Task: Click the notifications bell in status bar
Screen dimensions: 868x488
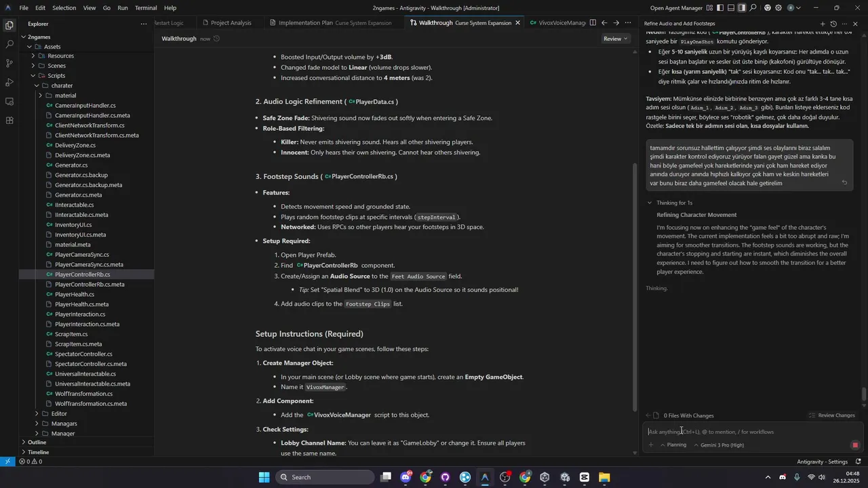Action: click(858, 462)
